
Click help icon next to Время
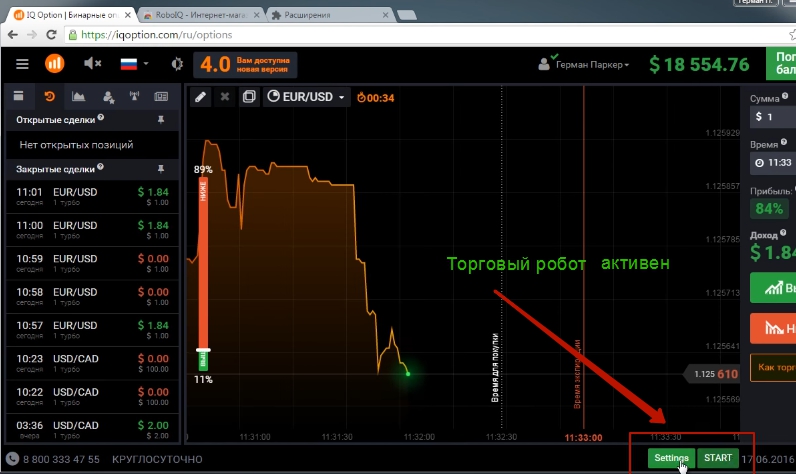click(x=784, y=142)
